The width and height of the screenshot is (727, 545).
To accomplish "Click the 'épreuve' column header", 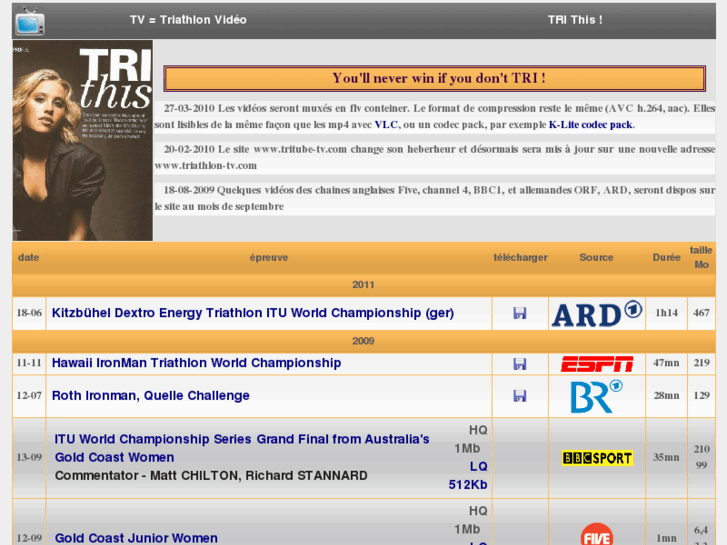I will 269,257.
